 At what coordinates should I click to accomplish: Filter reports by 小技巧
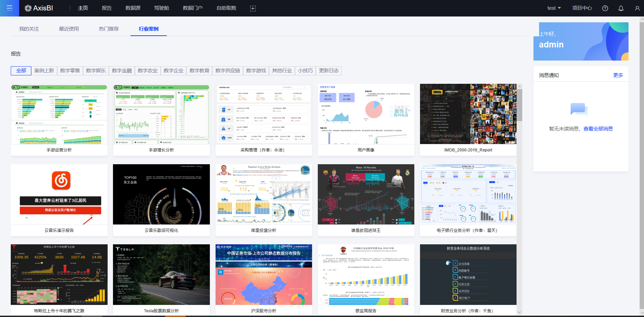[305, 71]
